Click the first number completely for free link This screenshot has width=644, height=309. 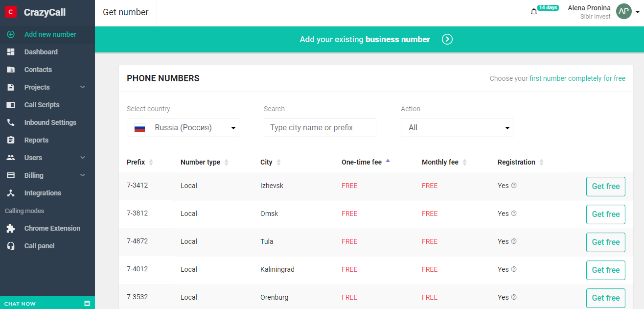(x=577, y=78)
